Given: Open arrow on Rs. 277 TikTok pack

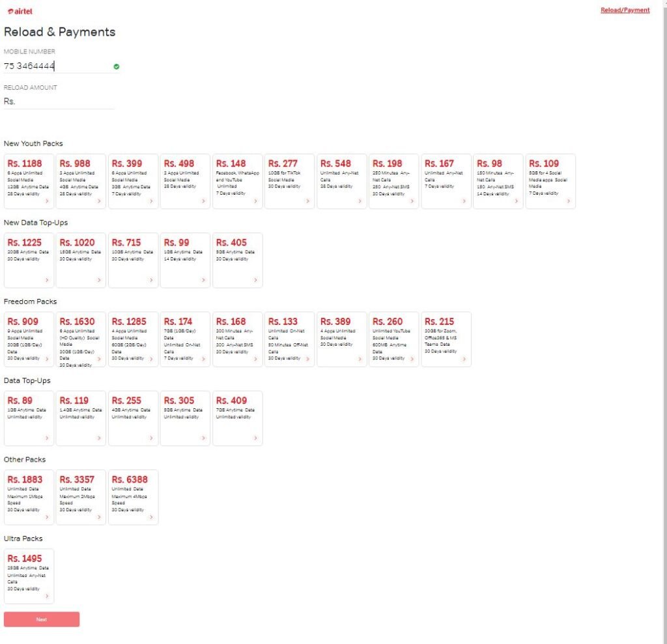Looking at the screenshot, I should pos(307,201).
